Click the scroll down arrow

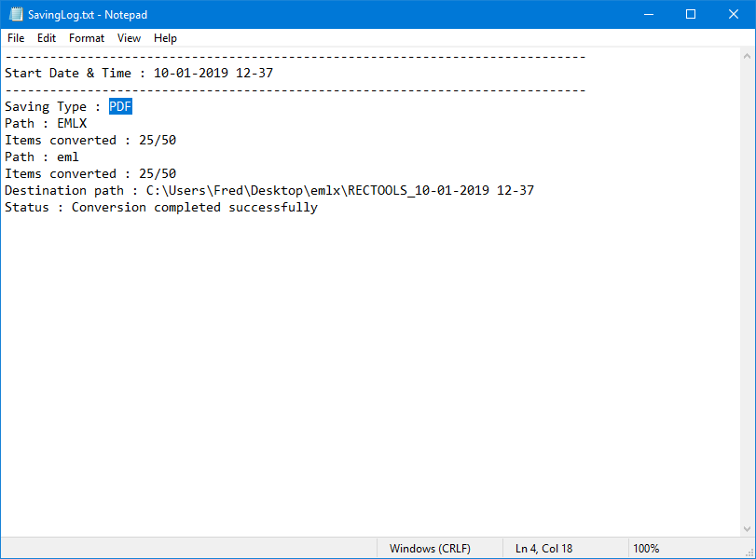pos(747,528)
